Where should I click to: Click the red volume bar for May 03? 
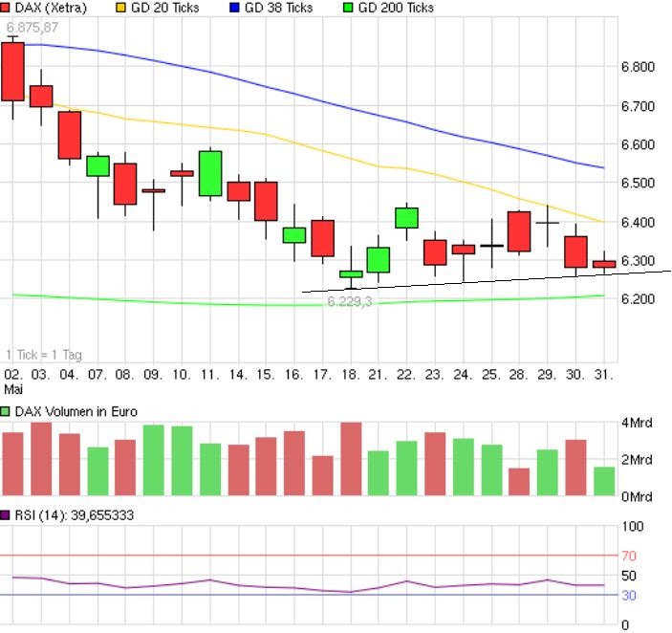click(41, 459)
